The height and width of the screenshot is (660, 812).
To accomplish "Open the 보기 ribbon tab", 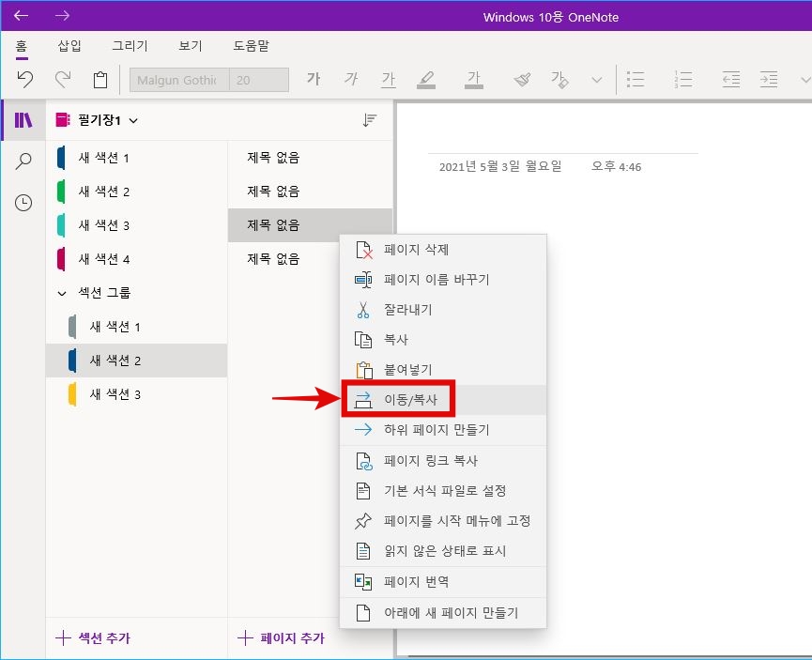I will point(190,46).
